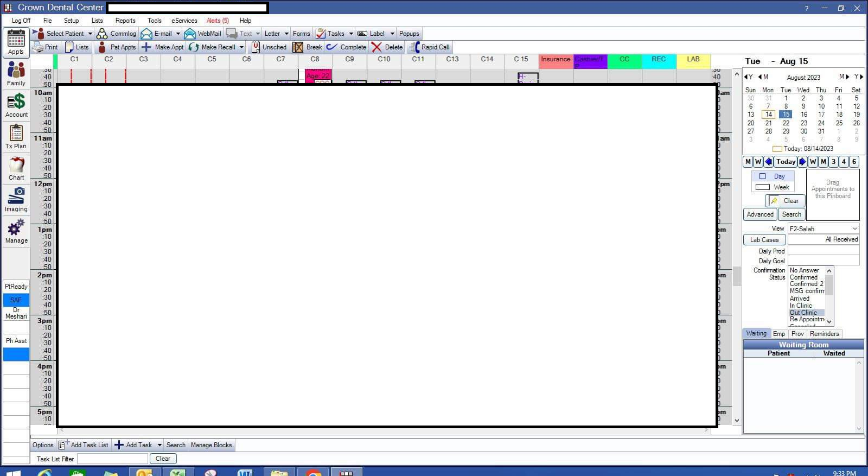Switch to the Reminders tab
This screenshot has height=476, width=868.
824,334
